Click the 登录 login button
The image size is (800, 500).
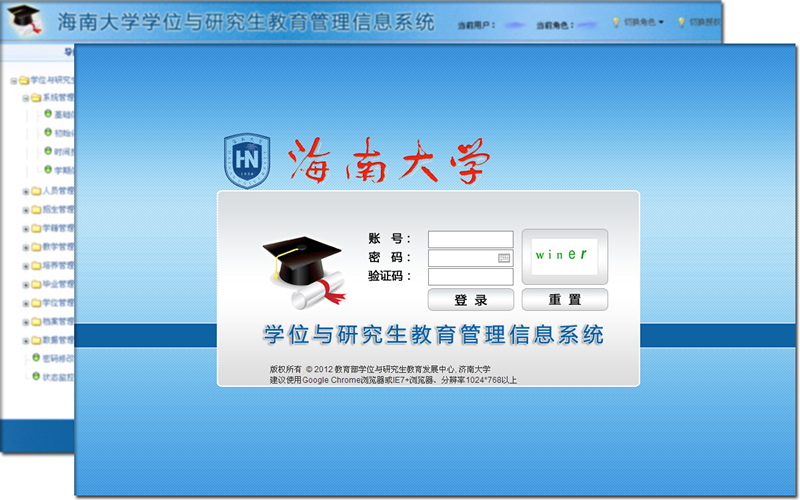tap(470, 299)
